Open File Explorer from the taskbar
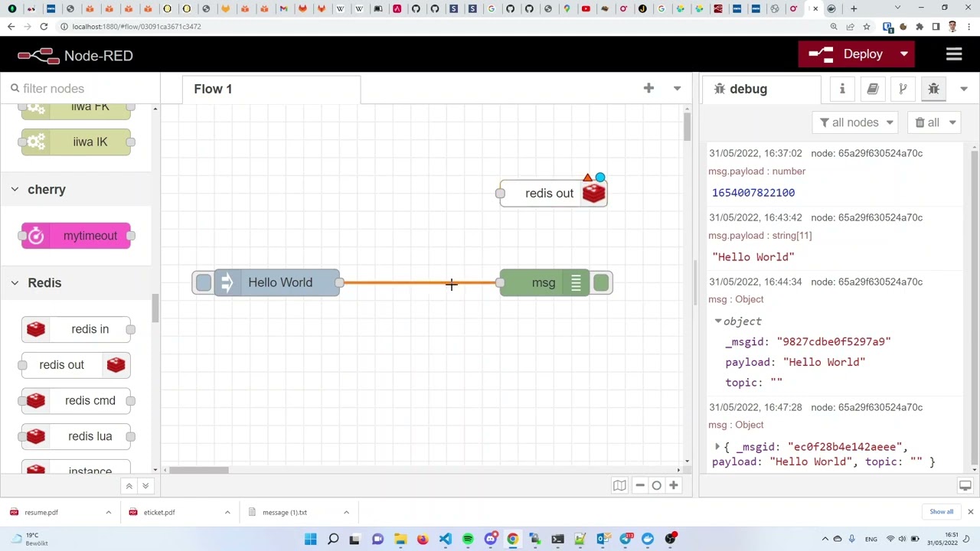 (400, 540)
